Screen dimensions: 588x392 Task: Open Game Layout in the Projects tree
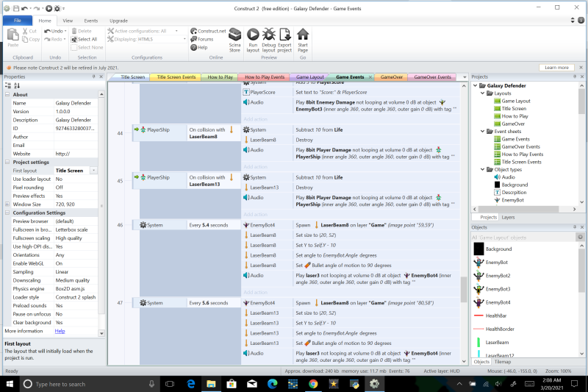516,101
